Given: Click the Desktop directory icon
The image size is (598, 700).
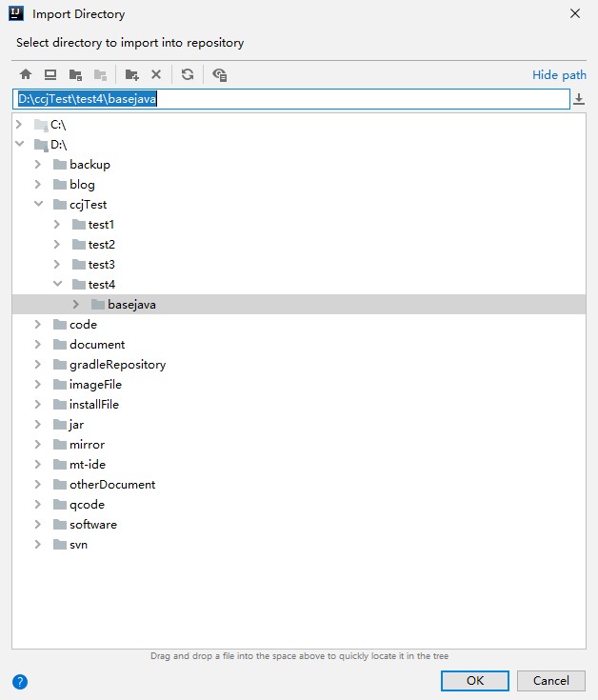Looking at the screenshot, I should point(50,74).
